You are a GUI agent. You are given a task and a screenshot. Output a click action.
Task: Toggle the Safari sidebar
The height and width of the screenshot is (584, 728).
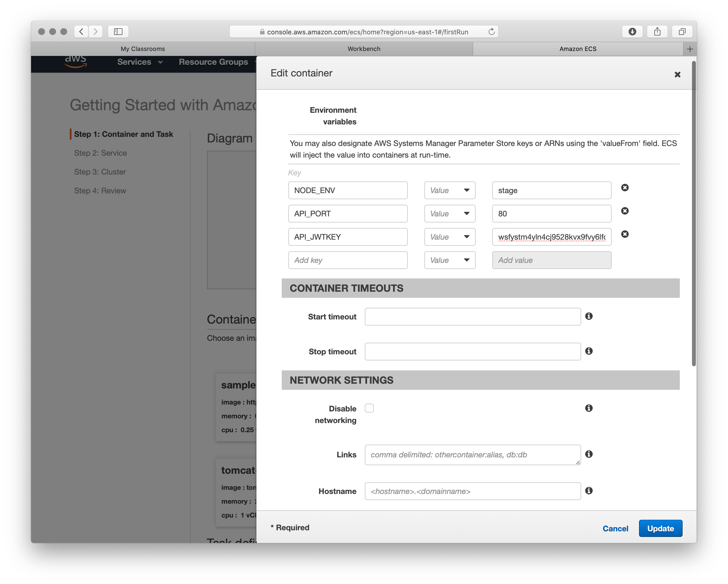[x=118, y=31]
